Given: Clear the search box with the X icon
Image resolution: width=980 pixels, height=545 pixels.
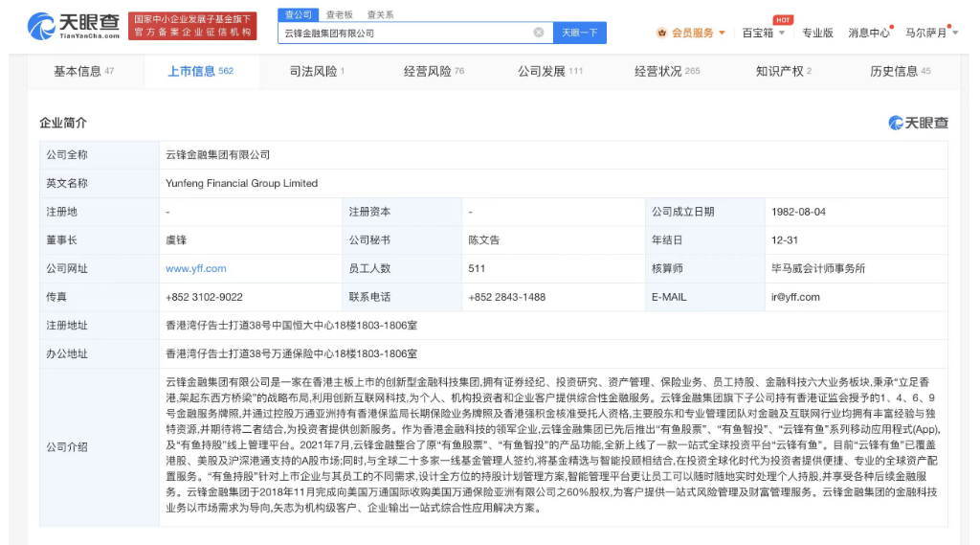Looking at the screenshot, I should [538, 33].
